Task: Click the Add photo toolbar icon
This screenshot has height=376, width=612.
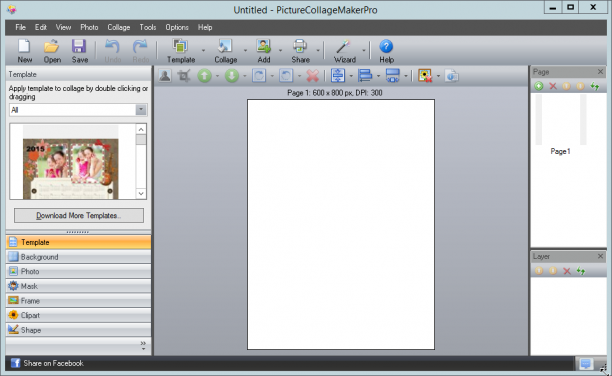Action: [263, 51]
